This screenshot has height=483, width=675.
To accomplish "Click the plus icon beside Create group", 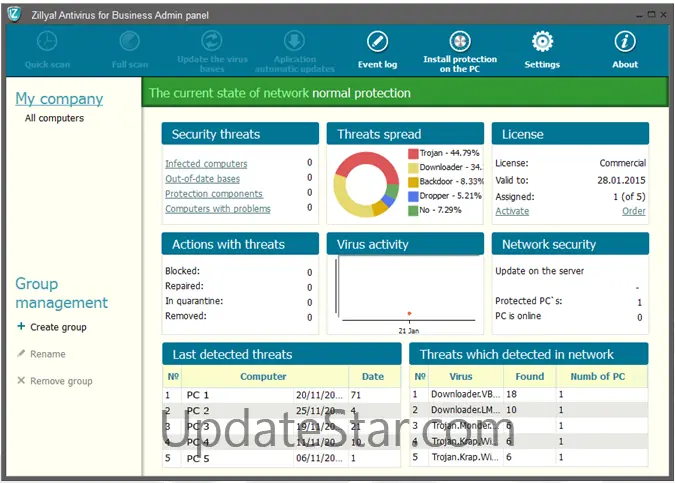I will (x=21, y=326).
